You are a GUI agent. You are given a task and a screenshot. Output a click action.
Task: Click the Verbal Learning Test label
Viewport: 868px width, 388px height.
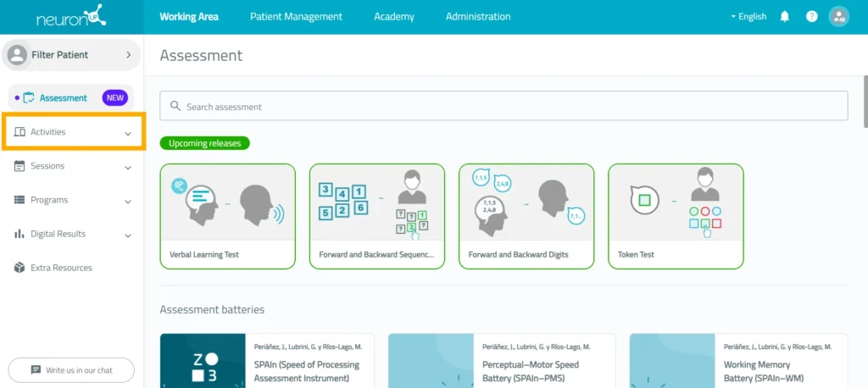[x=204, y=255]
